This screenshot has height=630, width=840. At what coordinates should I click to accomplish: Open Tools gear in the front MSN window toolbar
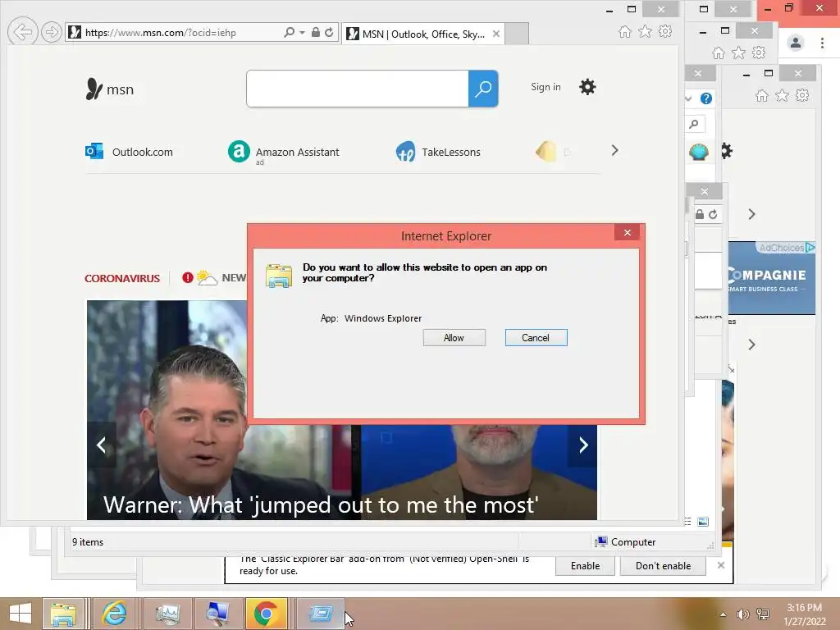click(665, 31)
